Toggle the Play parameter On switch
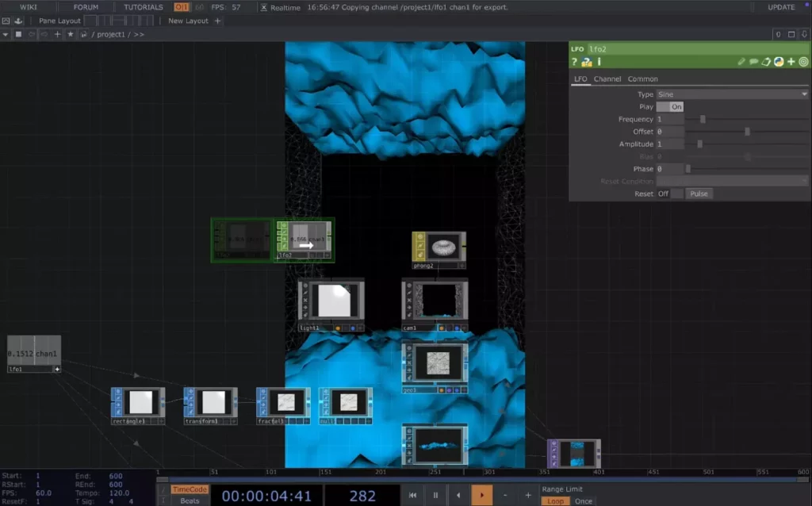 pos(670,107)
